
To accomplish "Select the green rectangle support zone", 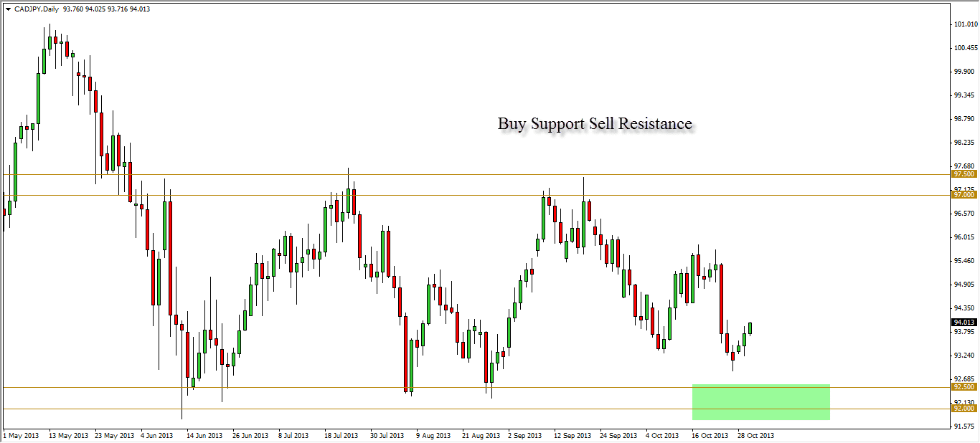I will [x=761, y=402].
